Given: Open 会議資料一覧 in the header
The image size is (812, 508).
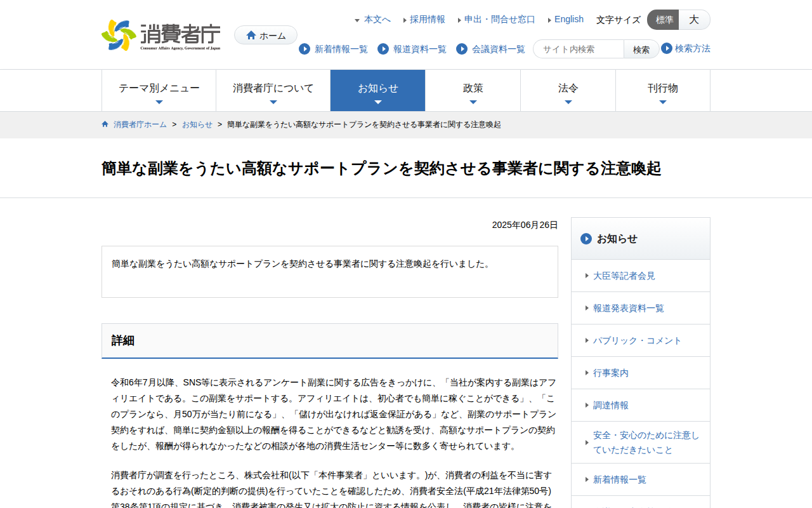Looking at the screenshot, I should [x=499, y=49].
